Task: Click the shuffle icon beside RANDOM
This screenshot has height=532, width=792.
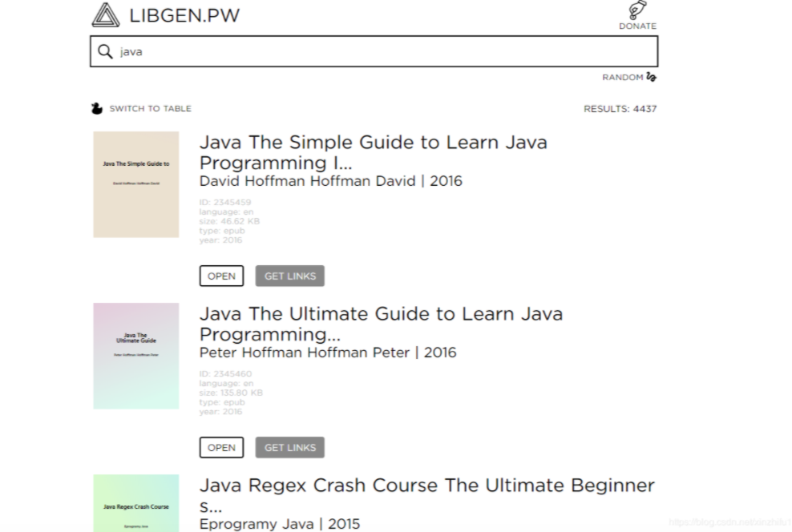Action: point(651,77)
